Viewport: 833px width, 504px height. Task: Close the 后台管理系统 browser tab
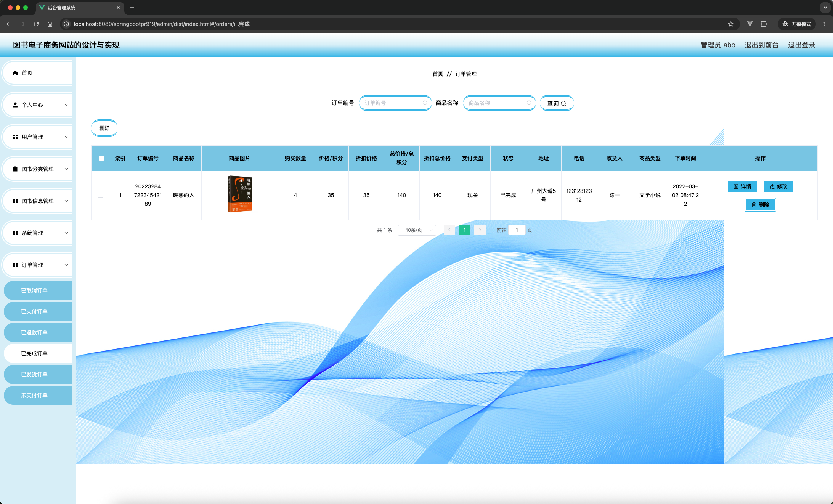(x=118, y=8)
